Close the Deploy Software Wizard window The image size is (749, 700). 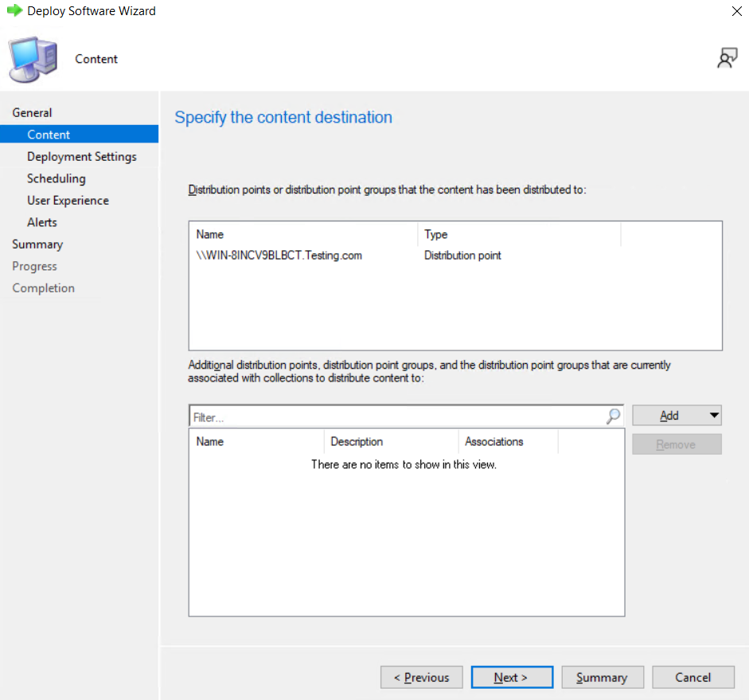(x=736, y=11)
